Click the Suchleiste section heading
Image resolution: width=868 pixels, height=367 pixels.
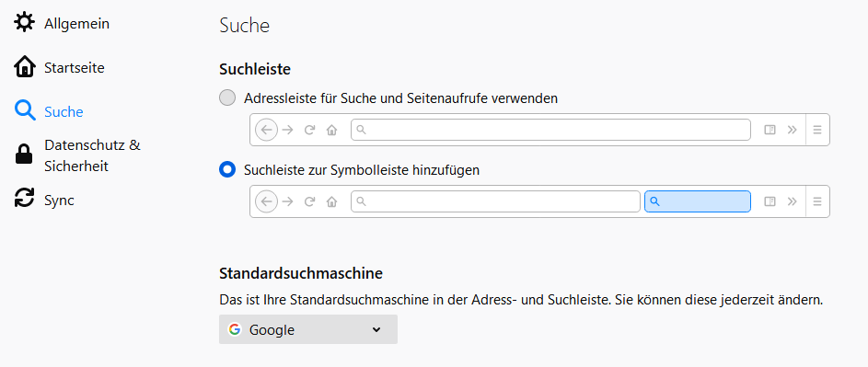(255, 69)
